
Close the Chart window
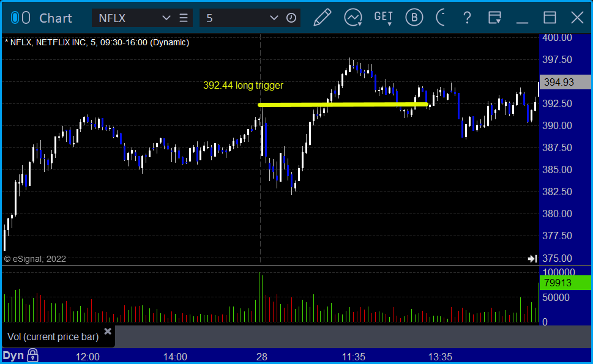pyautogui.click(x=577, y=18)
